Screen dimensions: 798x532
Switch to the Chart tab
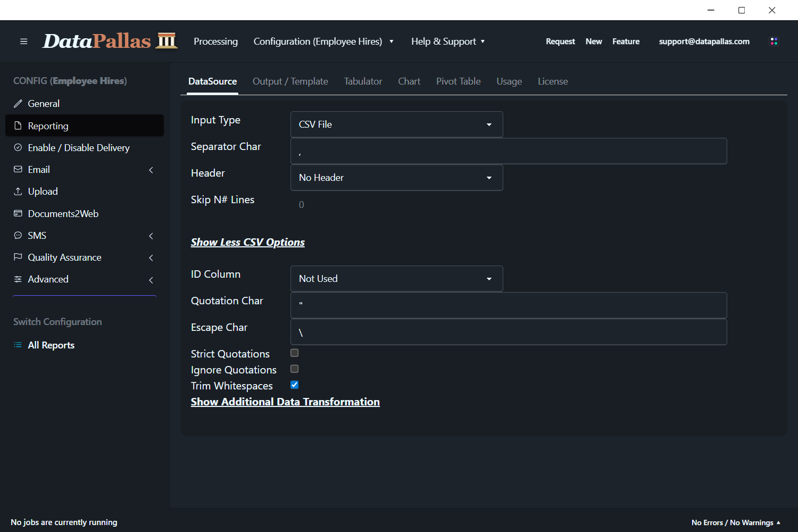point(409,81)
